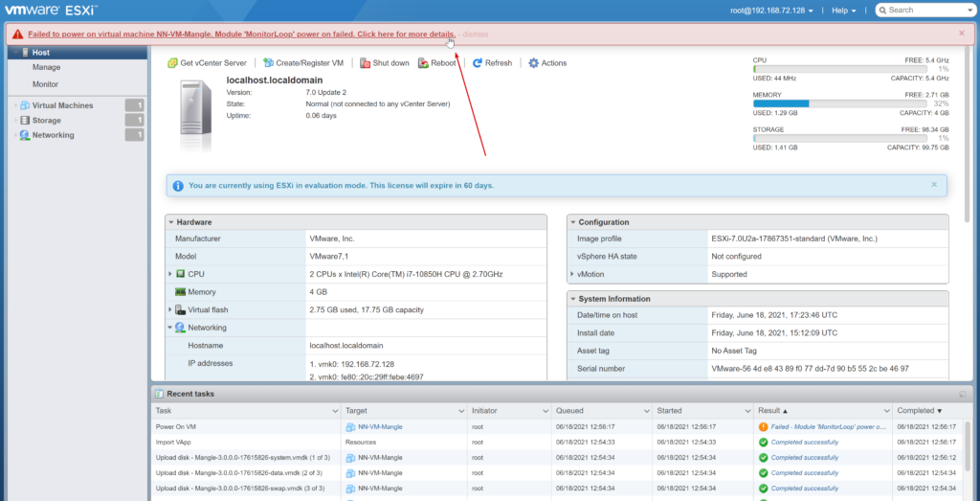Image resolution: width=980 pixels, height=501 pixels.
Task: Collapse the System Information section
Action: pos(573,299)
